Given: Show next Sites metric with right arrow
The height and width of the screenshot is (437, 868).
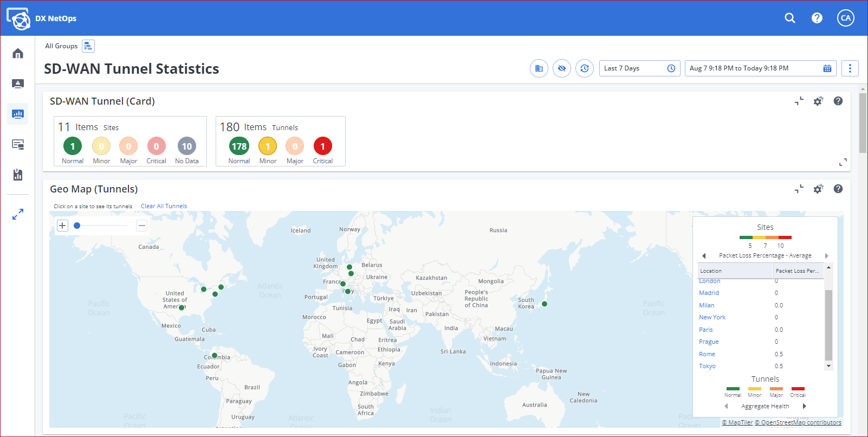Looking at the screenshot, I should [x=826, y=256].
